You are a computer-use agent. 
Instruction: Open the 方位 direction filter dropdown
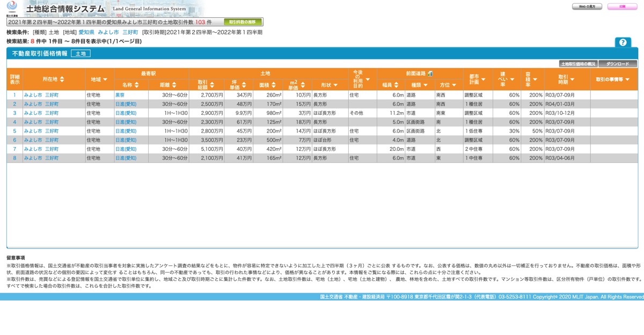coord(455,85)
